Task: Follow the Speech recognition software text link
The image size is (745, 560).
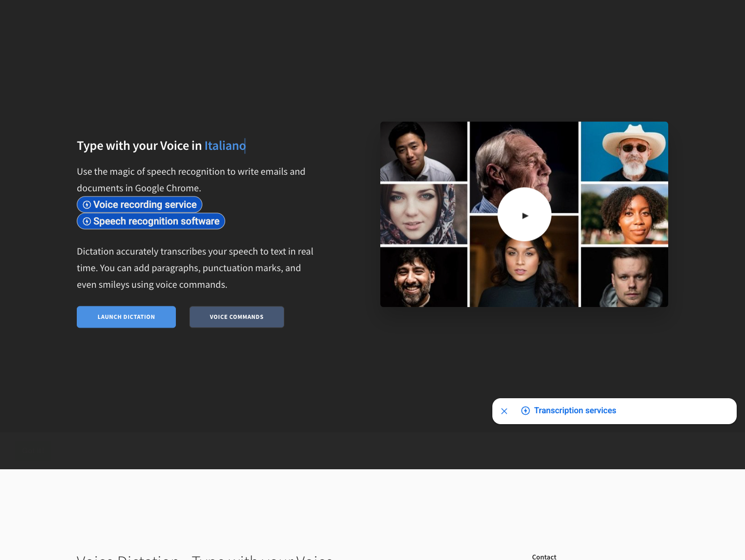Action: tap(156, 221)
